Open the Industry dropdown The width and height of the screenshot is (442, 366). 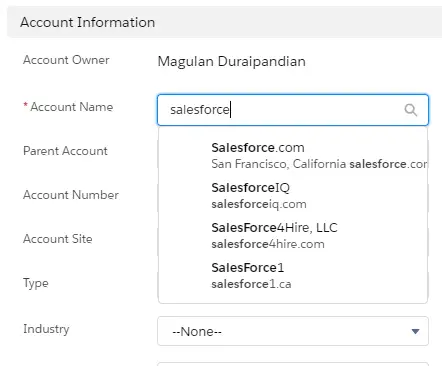point(293,331)
